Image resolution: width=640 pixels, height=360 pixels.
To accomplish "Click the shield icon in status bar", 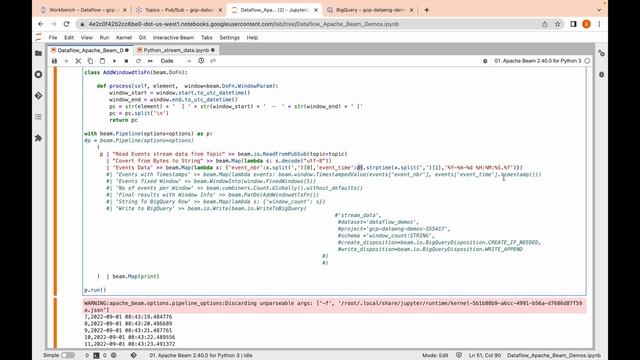I will pos(459,356).
